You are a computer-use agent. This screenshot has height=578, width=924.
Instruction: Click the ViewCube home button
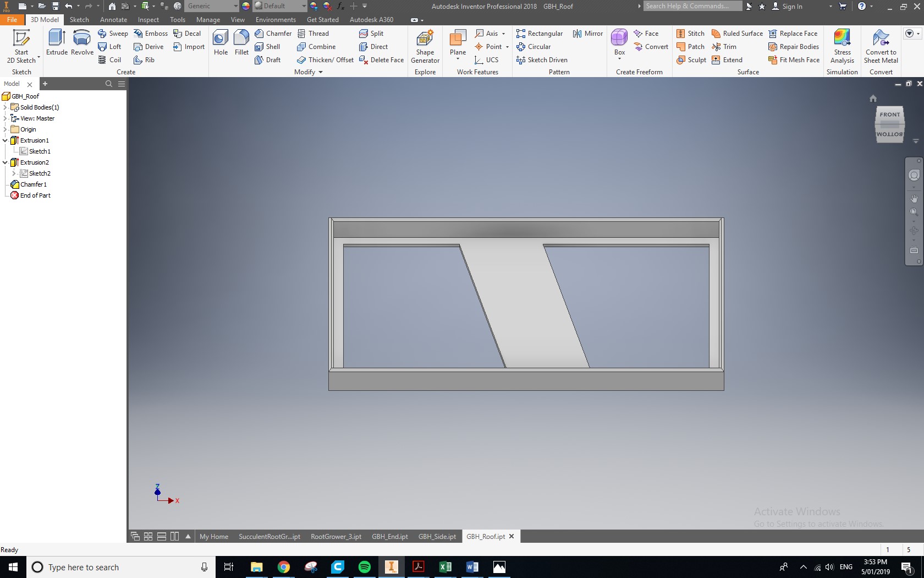point(873,99)
